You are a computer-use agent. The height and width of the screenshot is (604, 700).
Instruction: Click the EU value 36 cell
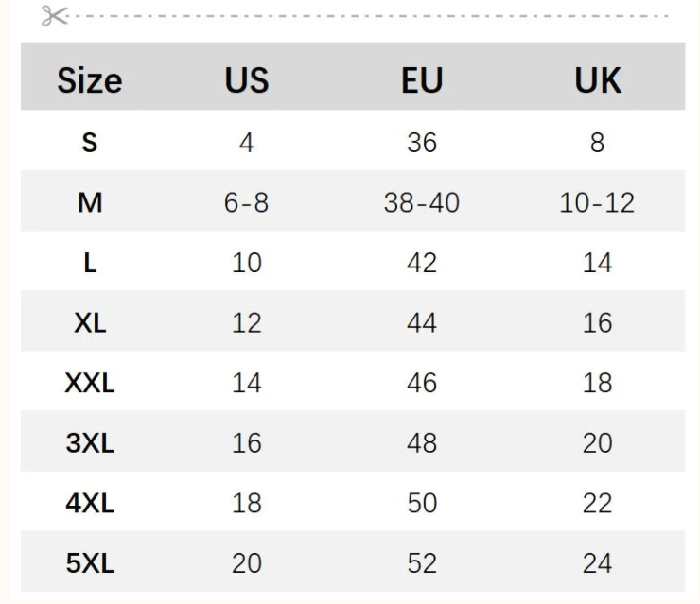coord(422,143)
